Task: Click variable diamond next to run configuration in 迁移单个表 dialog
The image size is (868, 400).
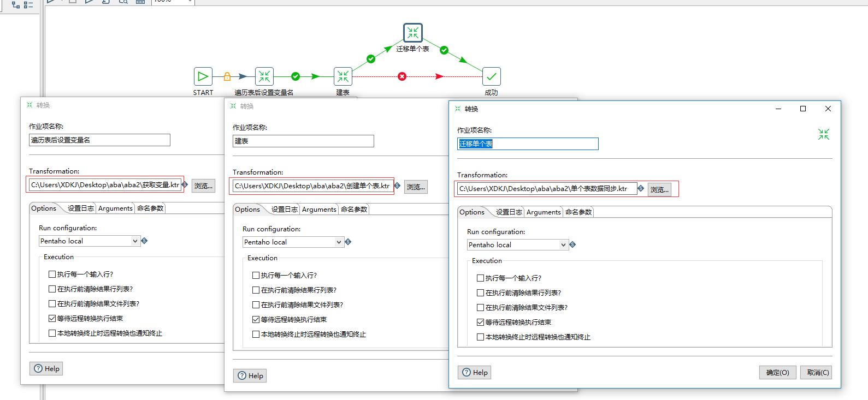Action: coord(572,244)
